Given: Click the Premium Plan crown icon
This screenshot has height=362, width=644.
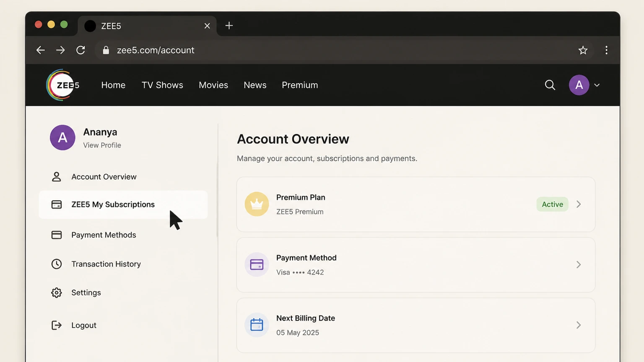Looking at the screenshot, I should pos(257,204).
